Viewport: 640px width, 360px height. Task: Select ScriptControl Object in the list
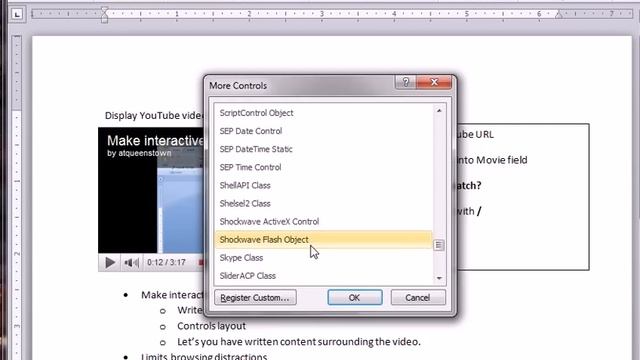[x=323, y=113]
